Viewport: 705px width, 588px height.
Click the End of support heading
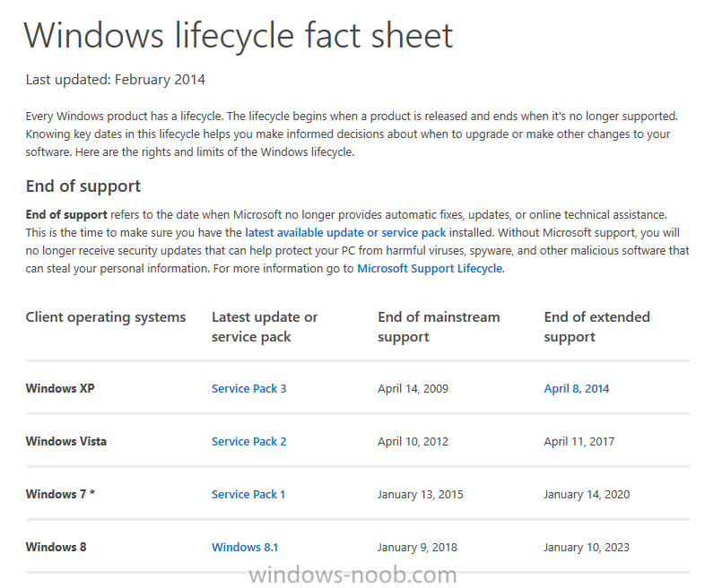coord(83,186)
